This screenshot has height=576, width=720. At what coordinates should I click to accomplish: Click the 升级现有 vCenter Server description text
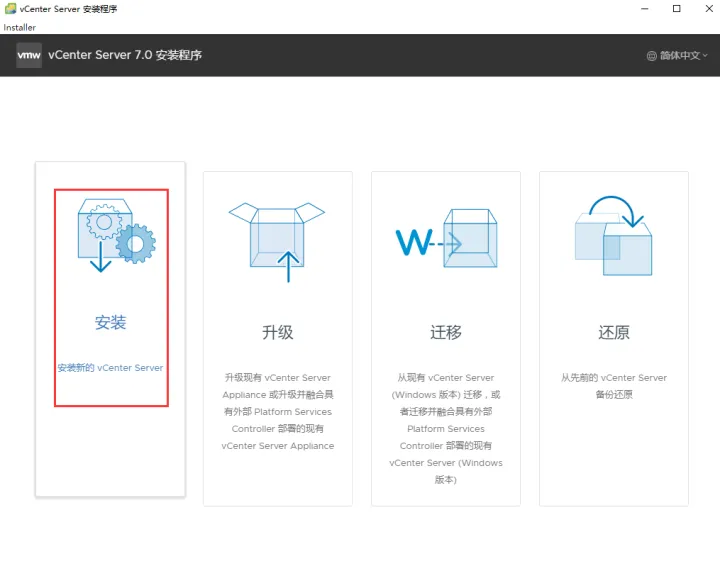278,412
